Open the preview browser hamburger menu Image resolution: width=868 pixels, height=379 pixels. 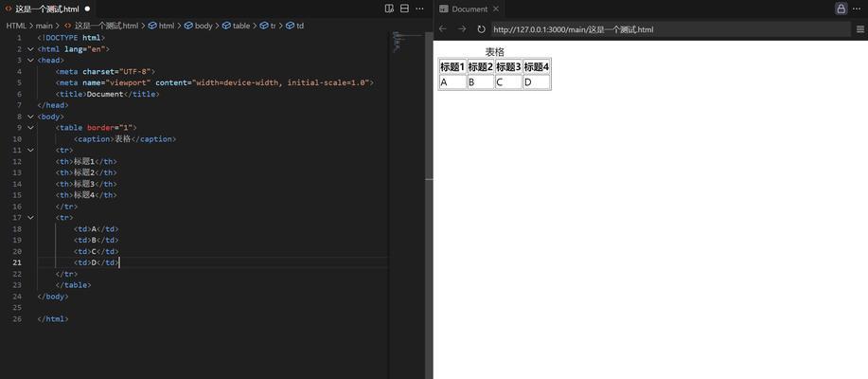(x=860, y=29)
